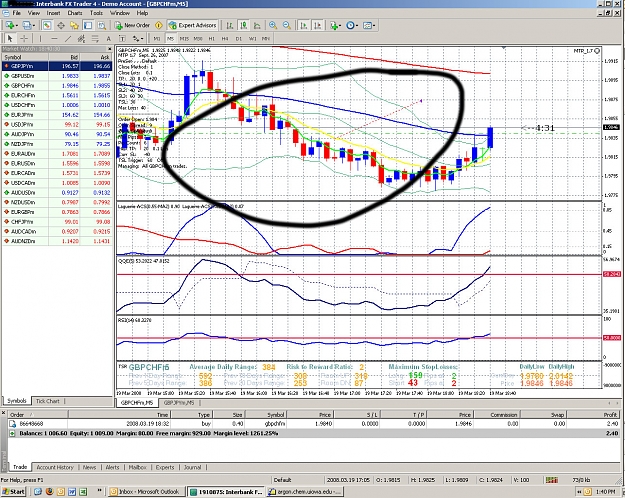Open the Insert menu
Image resolution: width=625 pixels, height=498 pixels.
click(53, 13)
